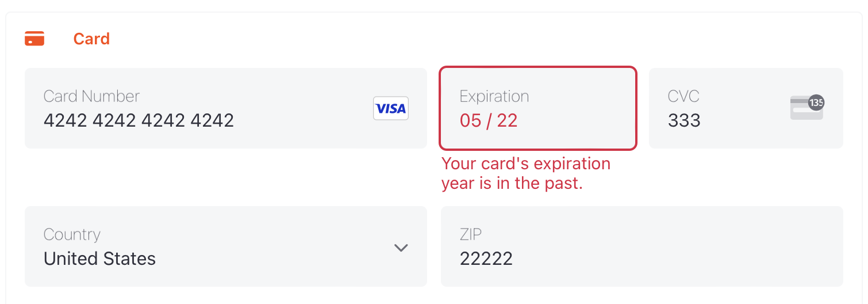Focus the CVC input field

[x=746, y=108]
